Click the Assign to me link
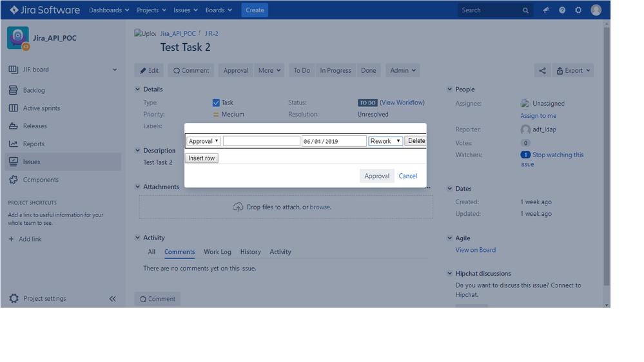Viewport: 644px width, 362px height. coord(538,116)
